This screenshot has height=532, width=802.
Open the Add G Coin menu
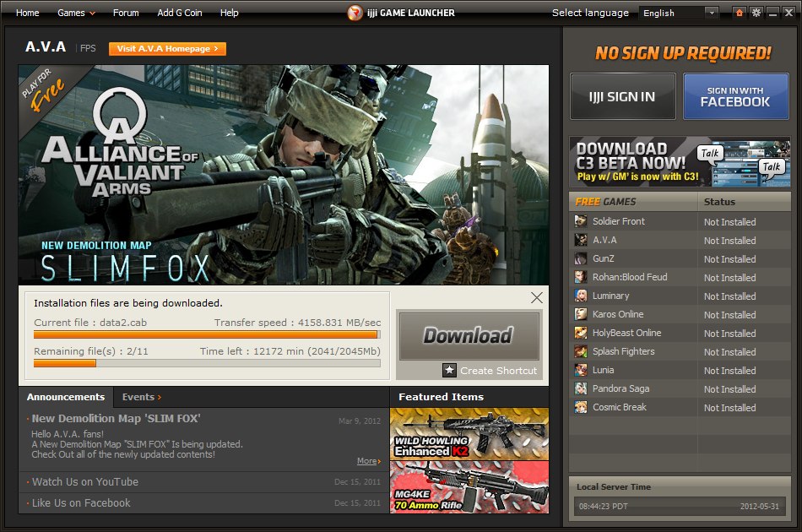pos(180,13)
